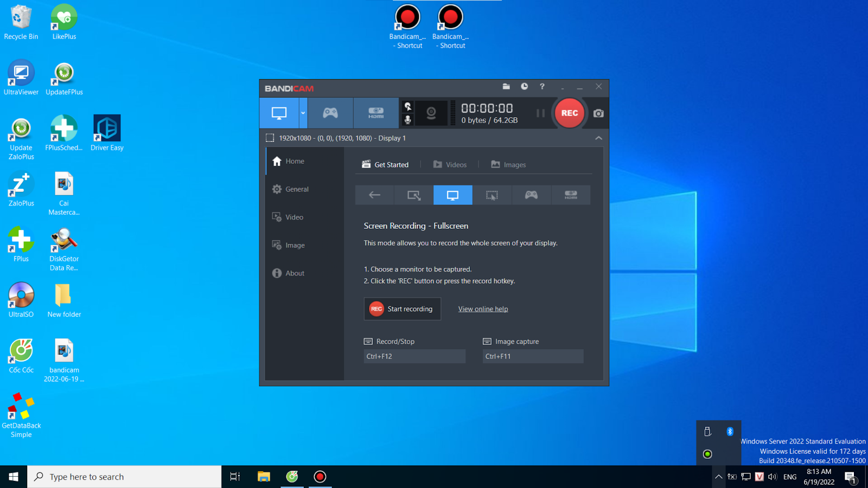Select the UpdateFPlus desktop icon
The width and height of the screenshot is (868, 488).
pos(64,78)
